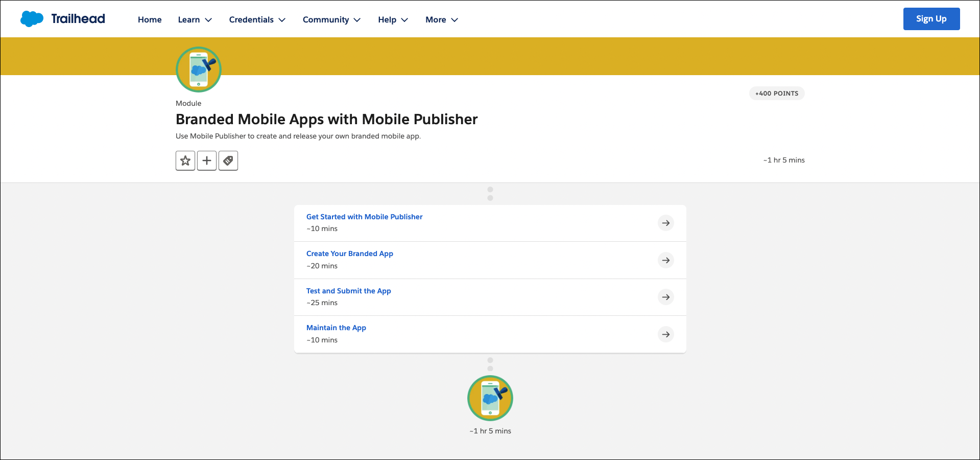Click the ~25 mins duration text
The height and width of the screenshot is (460, 980).
coord(322,303)
